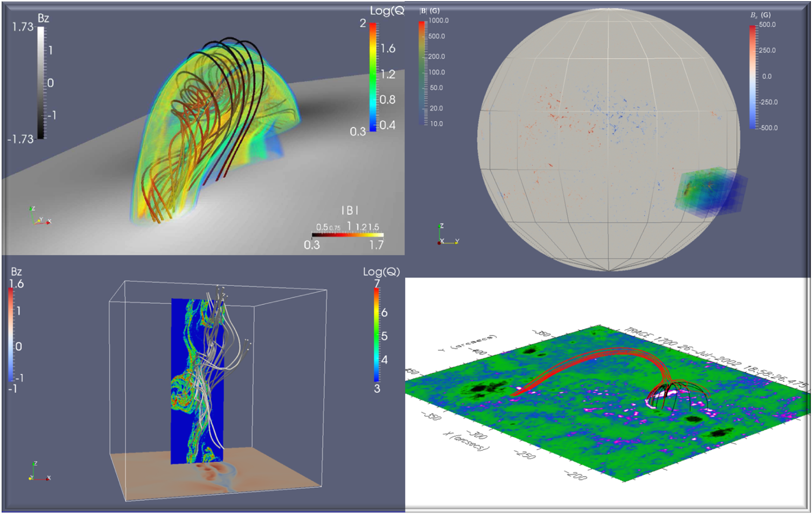Click the vertical Q-map slice in box view
The width and height of the screenshot is (812, 514).
click(x=197, y=381)
